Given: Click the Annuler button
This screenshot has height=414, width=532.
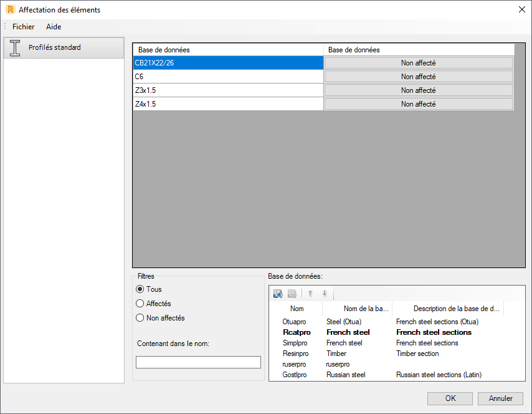Looking at the screenshot, I should click(500, 398).
